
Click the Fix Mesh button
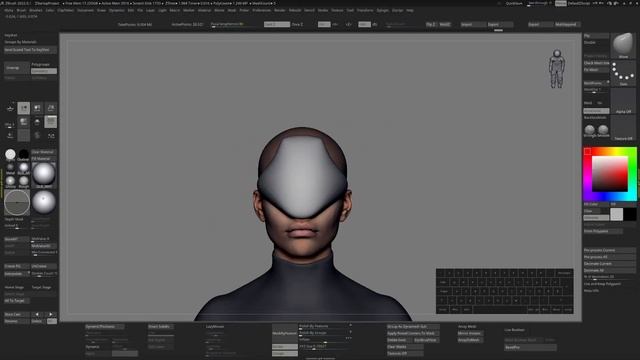click(x=596, y=70)
